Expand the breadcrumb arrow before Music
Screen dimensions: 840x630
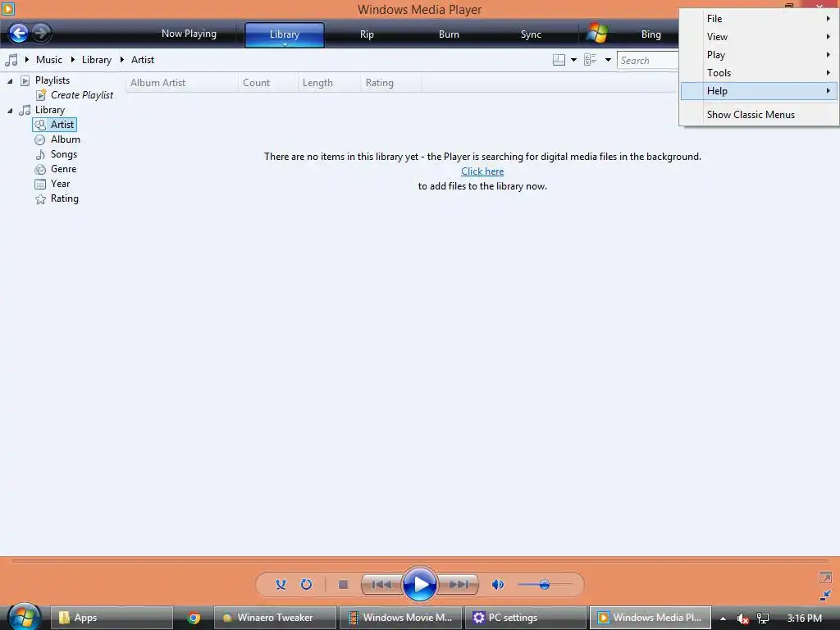pos(27,59)
